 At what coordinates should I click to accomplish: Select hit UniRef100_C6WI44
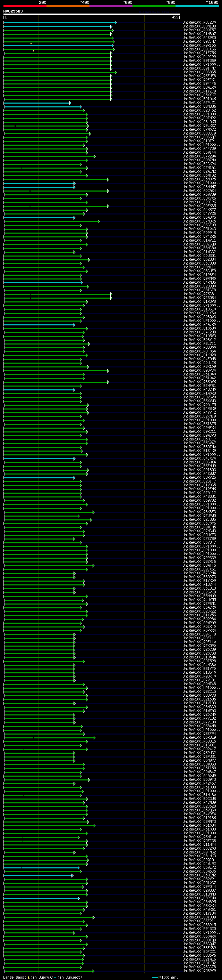[199, 153]
